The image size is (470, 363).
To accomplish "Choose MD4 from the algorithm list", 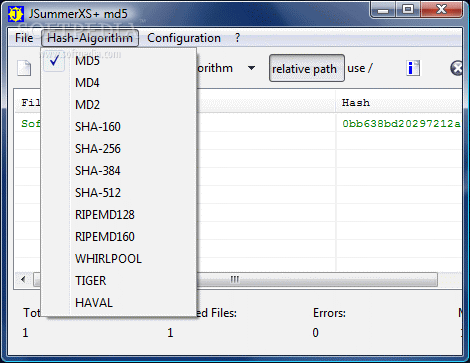I will (x=119, y=83).
